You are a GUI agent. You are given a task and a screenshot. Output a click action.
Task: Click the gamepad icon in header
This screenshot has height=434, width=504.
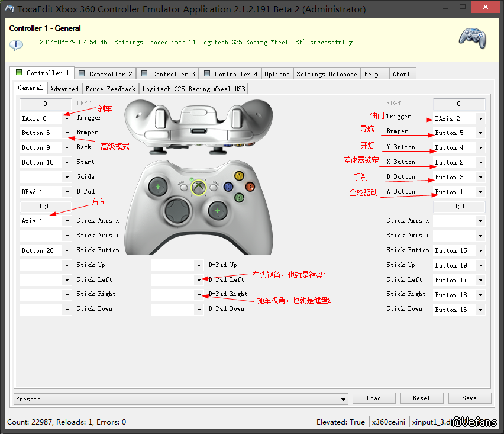[472, 38]
